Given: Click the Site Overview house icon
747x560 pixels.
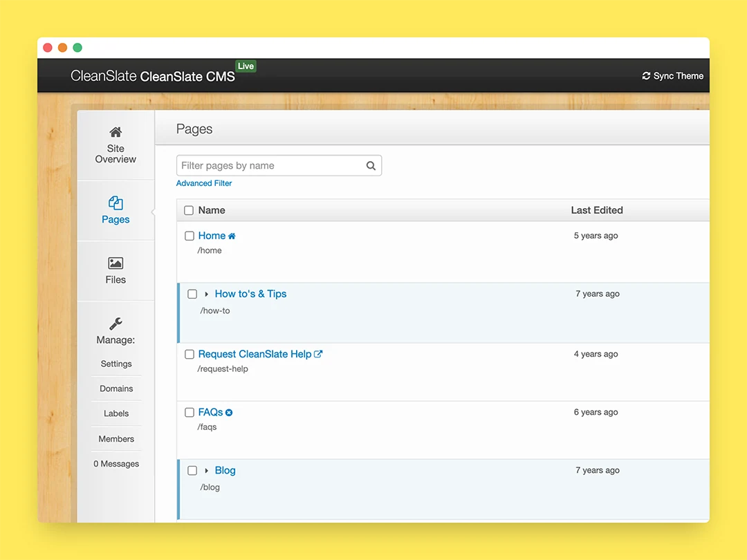Looking at the screenshot, I should click(x=116, y=132).
